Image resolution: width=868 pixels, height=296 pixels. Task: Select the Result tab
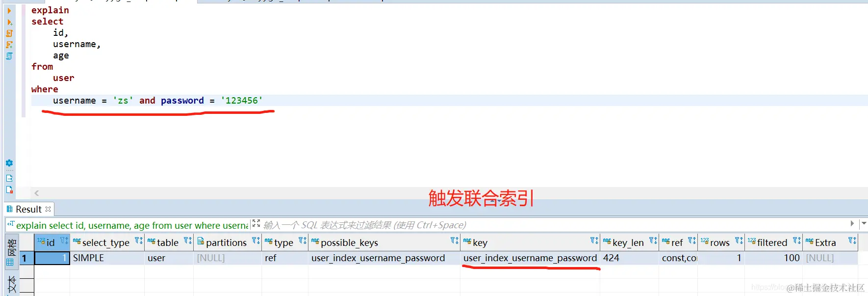coord(29,209)
